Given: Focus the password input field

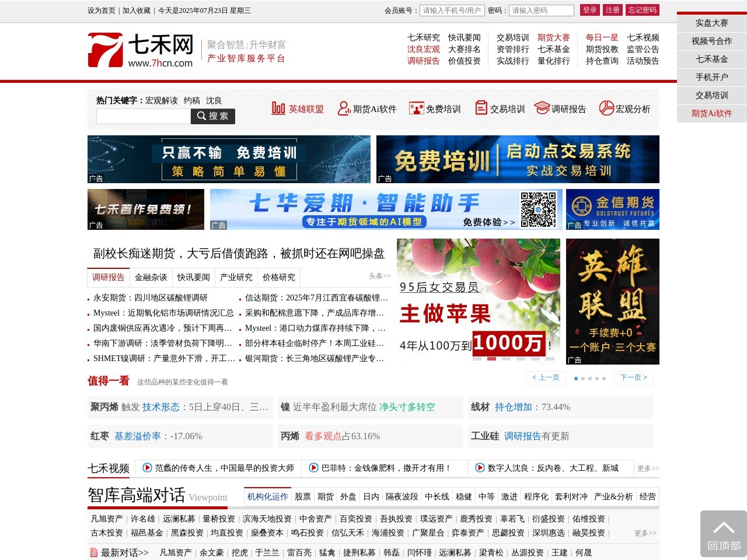Looking at the screenshot, I should tap(542, 10).
